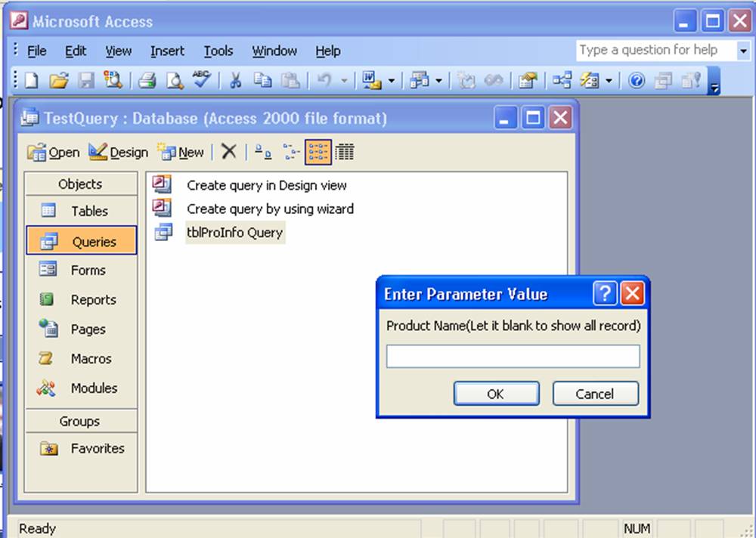Screen dimensions: 756x538
Task: Click the Print icon in toolbar
Action: 147,81
